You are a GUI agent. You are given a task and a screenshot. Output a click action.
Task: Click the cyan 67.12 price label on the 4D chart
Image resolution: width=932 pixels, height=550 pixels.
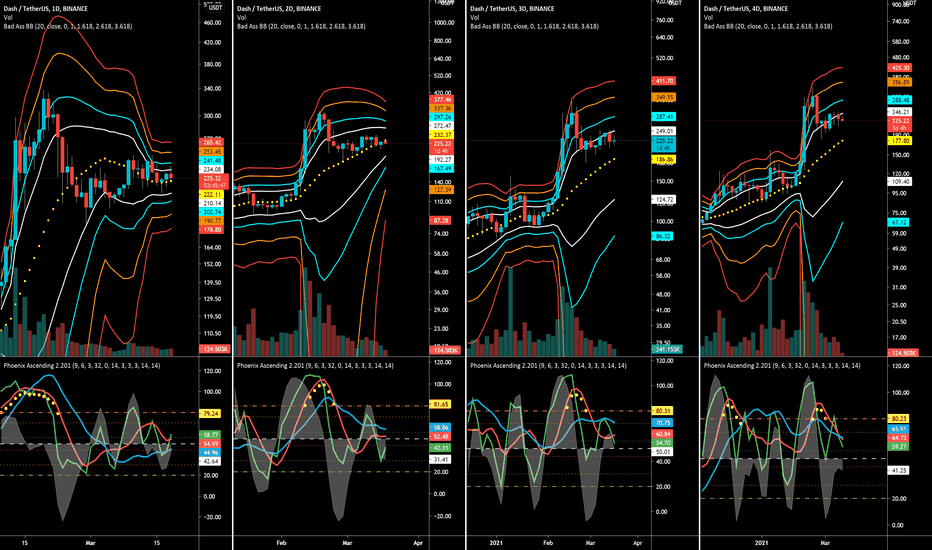(898, 222)
